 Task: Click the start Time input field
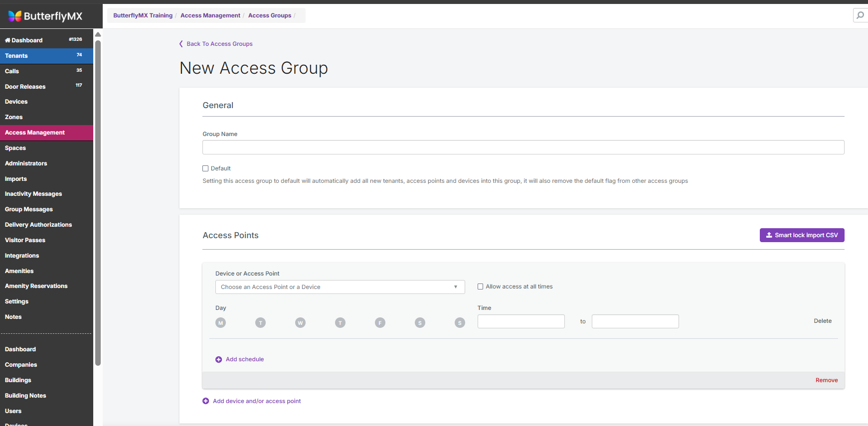tap(521, 321)
